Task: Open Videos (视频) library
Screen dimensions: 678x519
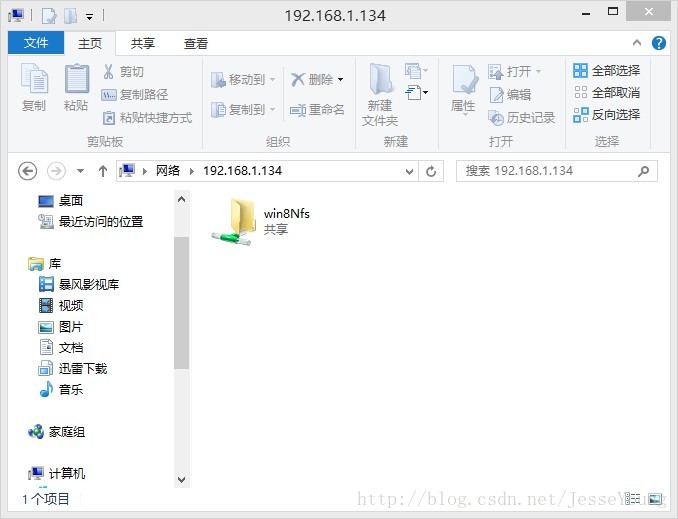Action: 61,305
